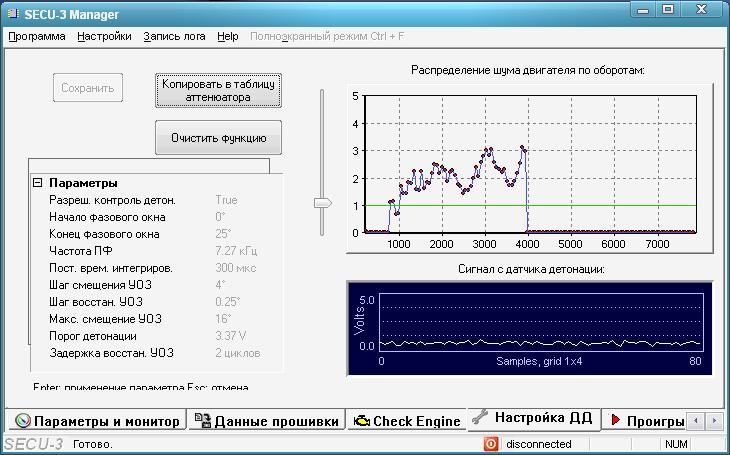
Task: Open the Программа menu
Action: click(37, 36)
